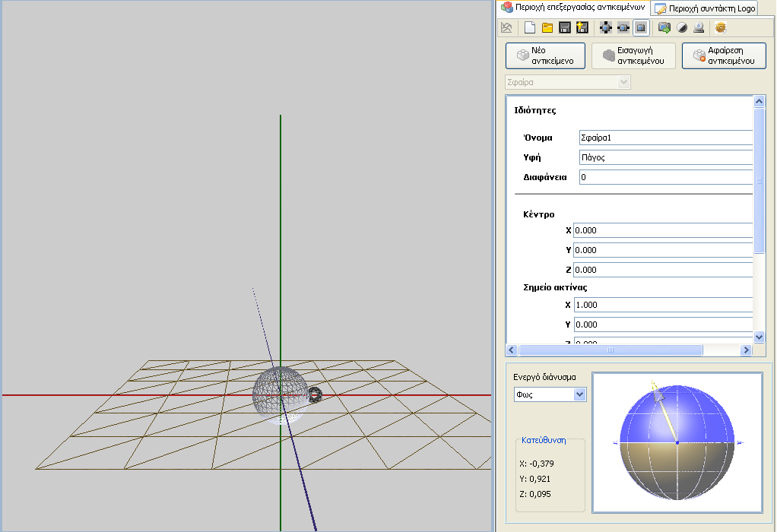Click the Κέντρο X coordinate field
777x532 pixels.
coord(663,230)
